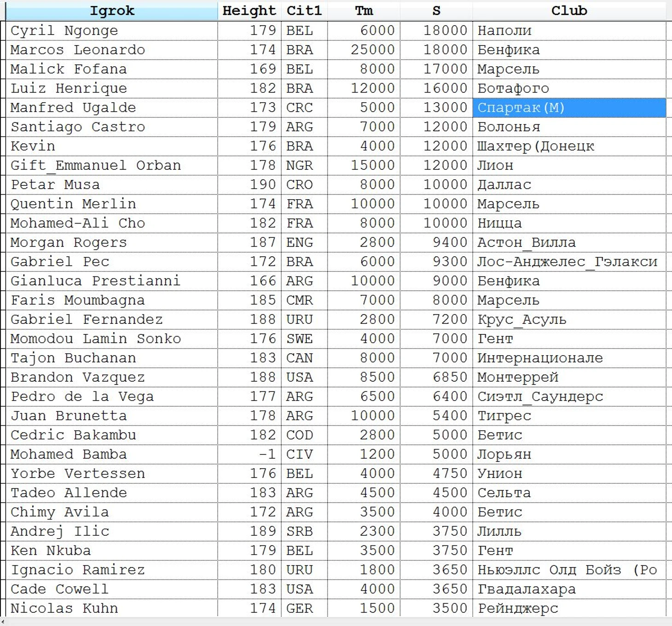Screen dimensions: 672x626
Task: Click the Cit1 column header
Action: [304, 11]
